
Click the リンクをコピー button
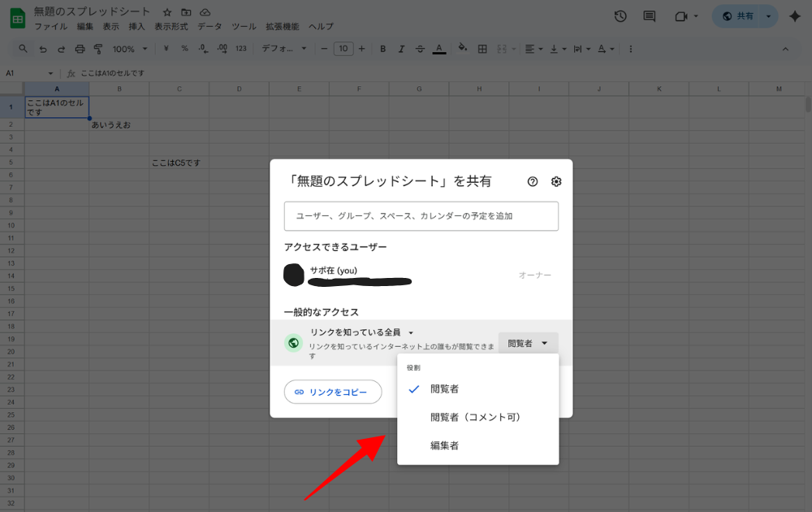[x=332, y=392]
